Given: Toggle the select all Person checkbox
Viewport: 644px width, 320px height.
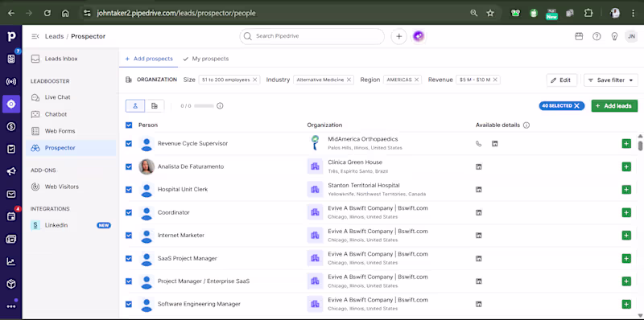Looking at the screenshot, I should click(129, 125).
